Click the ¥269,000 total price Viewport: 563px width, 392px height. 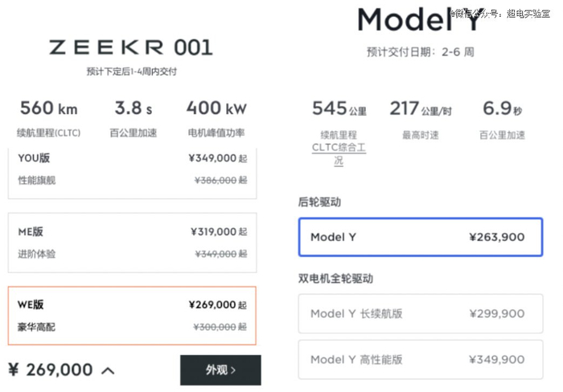click(51, 370)
